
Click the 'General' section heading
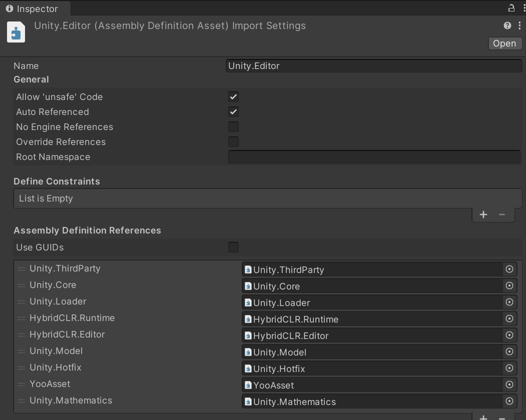(x=31, y=79)
